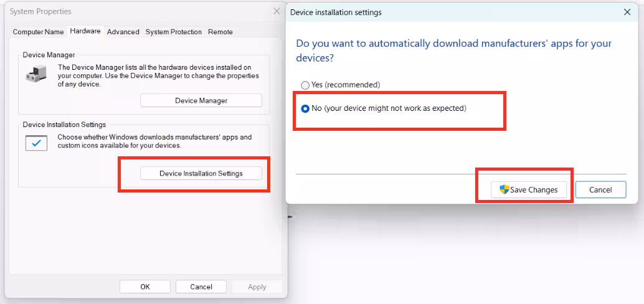Click 'The Device Manager lists all' description
The image size is (644, 304).
158,75
